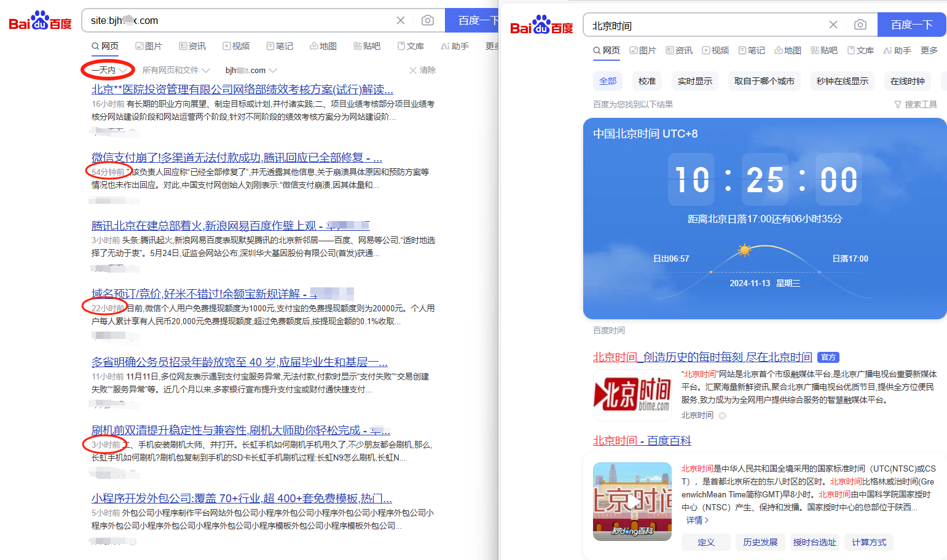Screen dimensions: 947x560
Task: Click the 官方 badge next to 北京时间 result
Action: pos(828,357)
